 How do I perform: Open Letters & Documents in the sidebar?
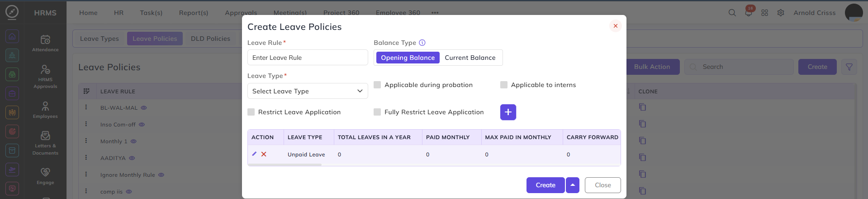pyautogui.click(x=45, y=143)
